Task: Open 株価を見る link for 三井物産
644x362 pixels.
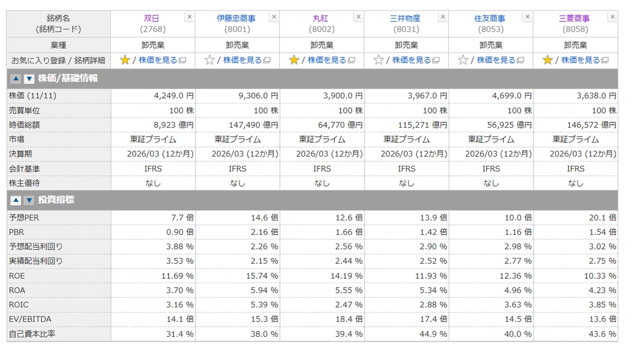Action: pos(412,60)
